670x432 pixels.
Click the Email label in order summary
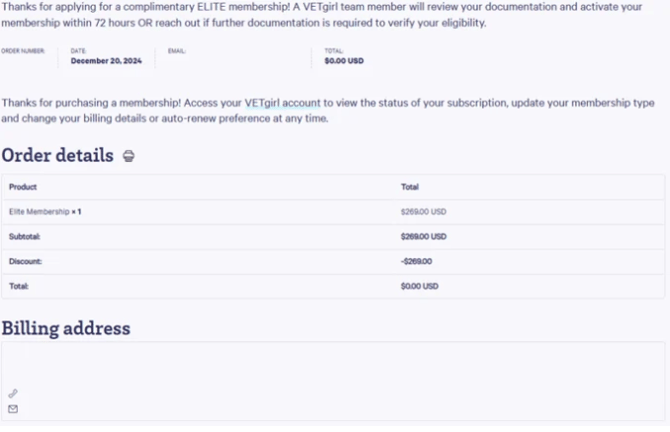176,51
